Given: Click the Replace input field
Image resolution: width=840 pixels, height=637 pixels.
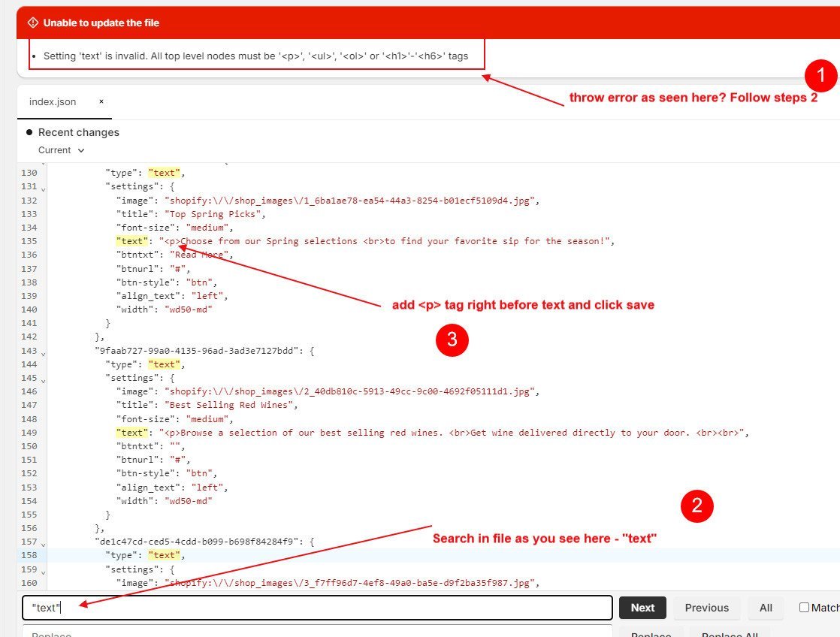Looking at the screenshot, I should pyautogui.click(x=317, y=632).
